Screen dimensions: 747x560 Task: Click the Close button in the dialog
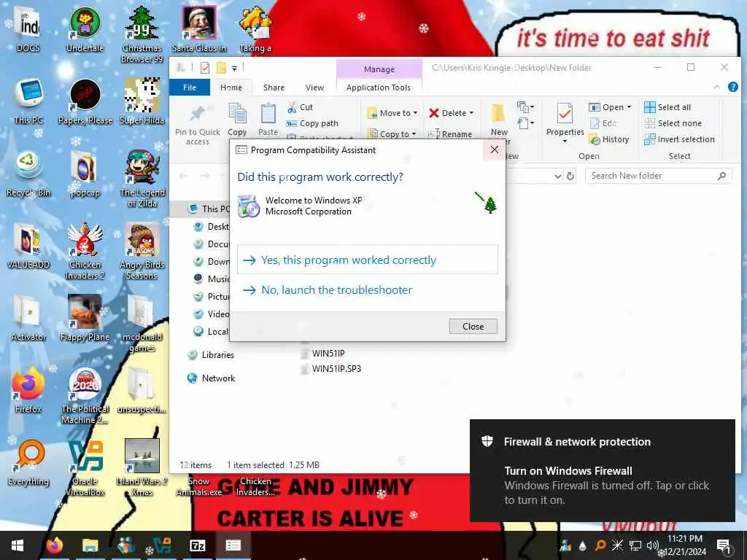[x=473, y=326]
